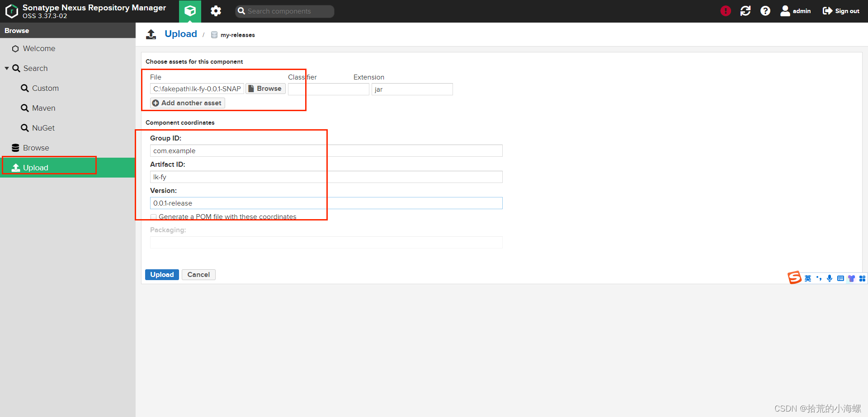Open the help question mark icon

(765, 11)
